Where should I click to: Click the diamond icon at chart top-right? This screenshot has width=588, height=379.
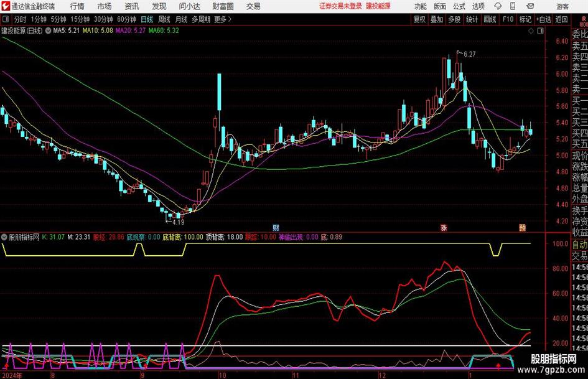pyautogui.click(x=531, y=30)
